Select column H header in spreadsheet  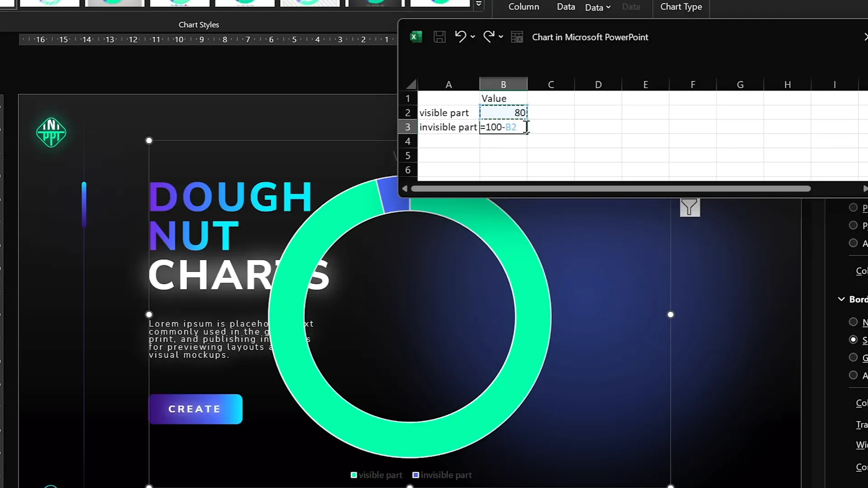point(788,84)
